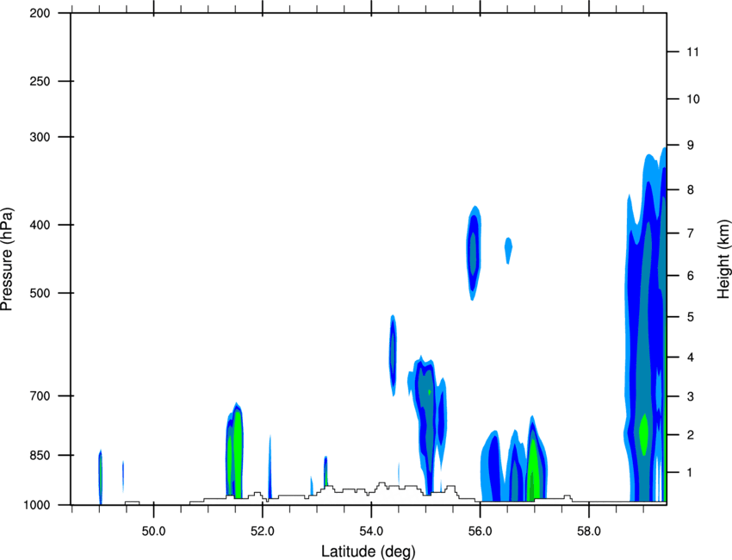Pick the 8 km height label

click(x=691, y=190)
